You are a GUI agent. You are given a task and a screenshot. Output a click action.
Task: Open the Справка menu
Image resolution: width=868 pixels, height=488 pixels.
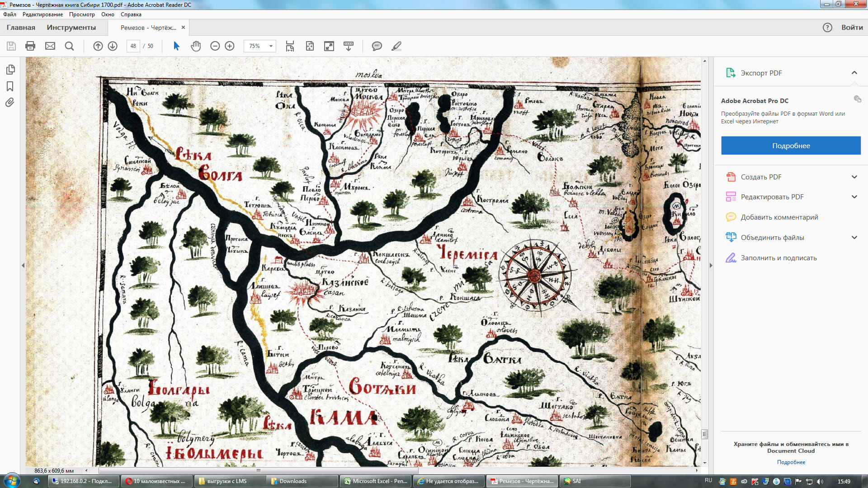(x=131, y=14)
